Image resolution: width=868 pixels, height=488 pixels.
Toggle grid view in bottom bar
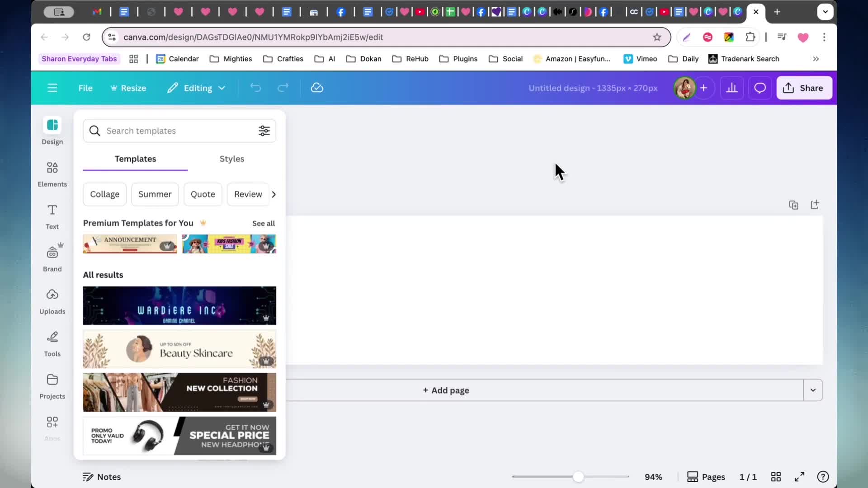tap(776, 477)
